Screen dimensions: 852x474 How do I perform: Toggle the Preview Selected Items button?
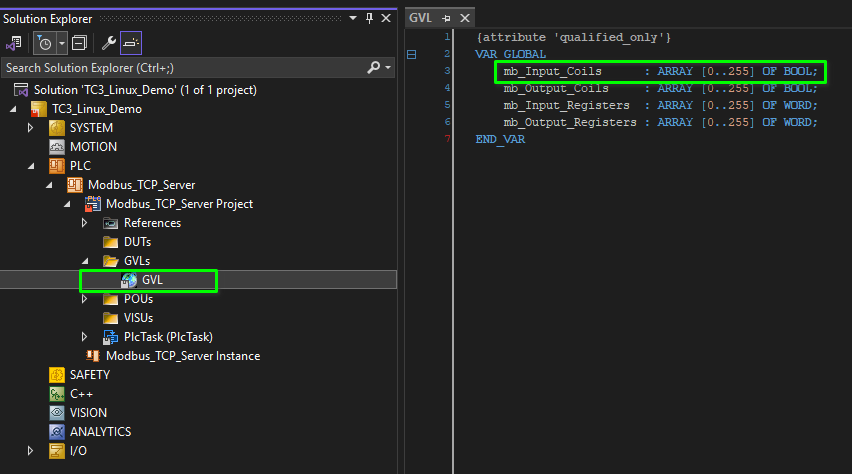[x=131, y=43]
